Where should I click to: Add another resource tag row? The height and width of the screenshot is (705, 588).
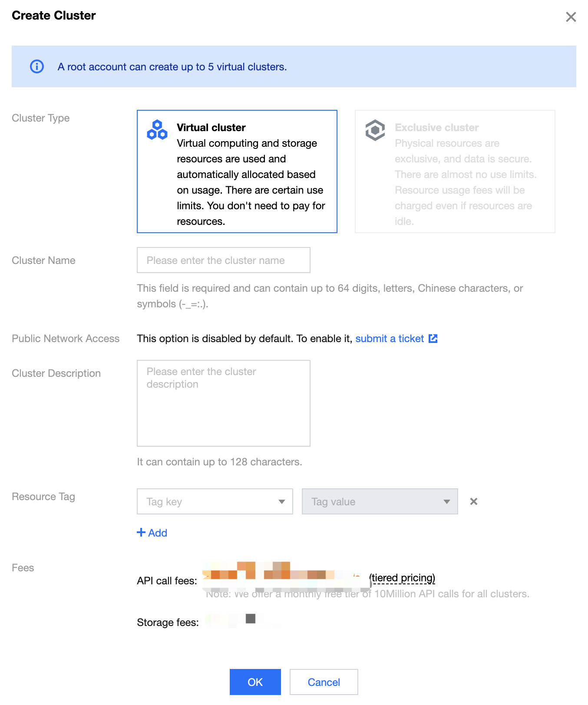pyautogui.click(x=152, y=533)
